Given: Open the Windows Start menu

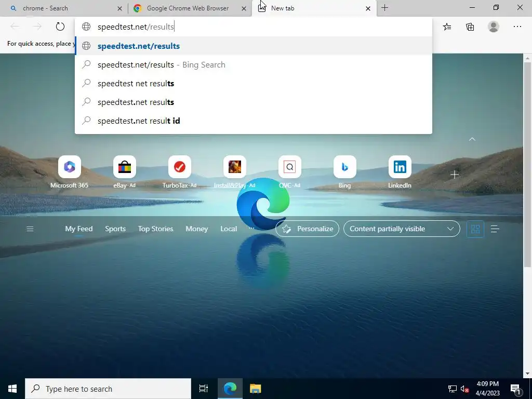Looking at the screenshot, I should [x=12, y=389].
